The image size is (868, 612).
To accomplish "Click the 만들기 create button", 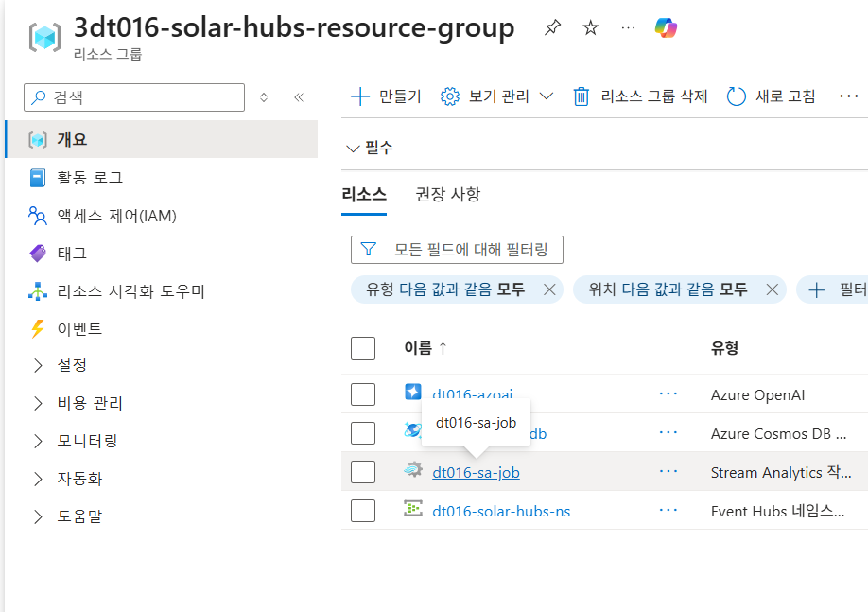I will click(386, 96).
